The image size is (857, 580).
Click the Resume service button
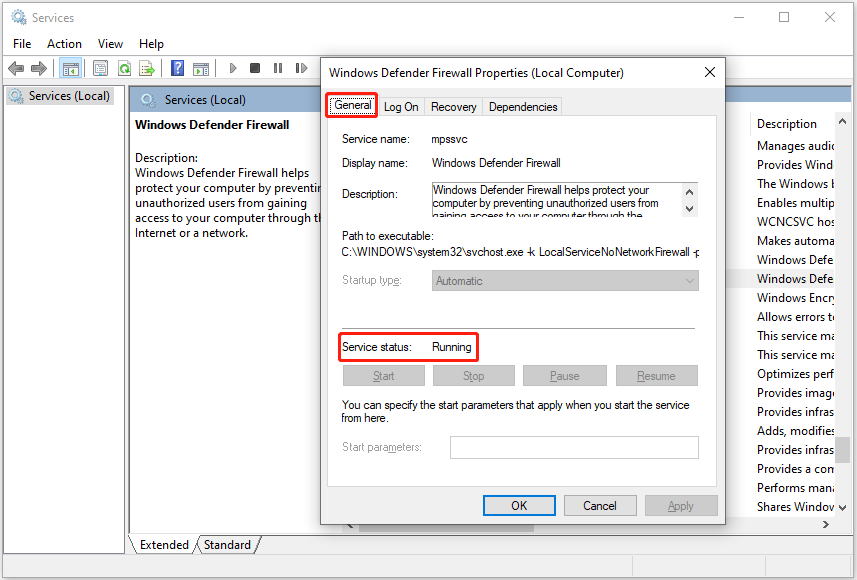[656, 376]
